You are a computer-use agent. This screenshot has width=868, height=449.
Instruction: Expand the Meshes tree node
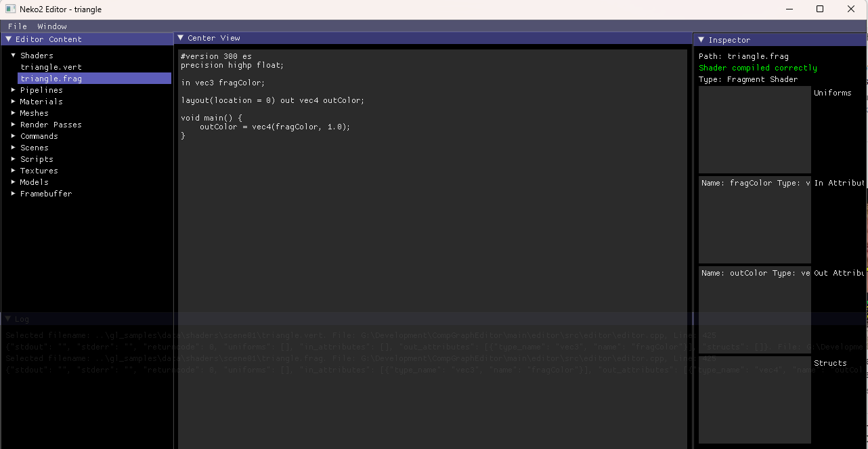point(14,113)
